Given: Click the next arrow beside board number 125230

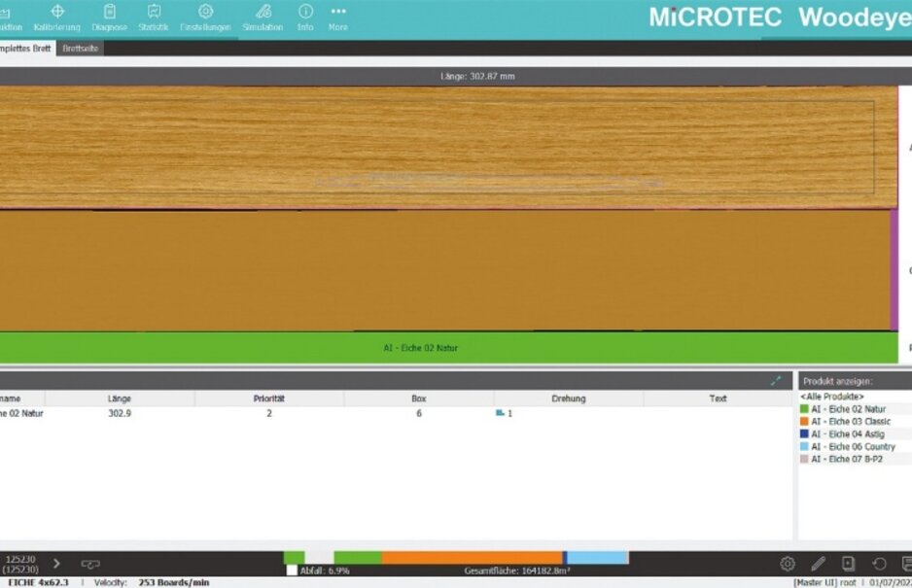Looking at the screenshot, I should (x=56, y=564).
